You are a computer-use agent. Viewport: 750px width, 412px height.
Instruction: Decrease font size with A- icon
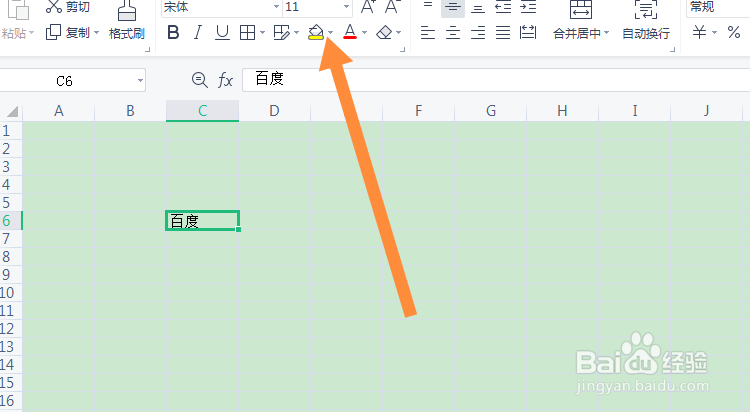pos(392,7)
